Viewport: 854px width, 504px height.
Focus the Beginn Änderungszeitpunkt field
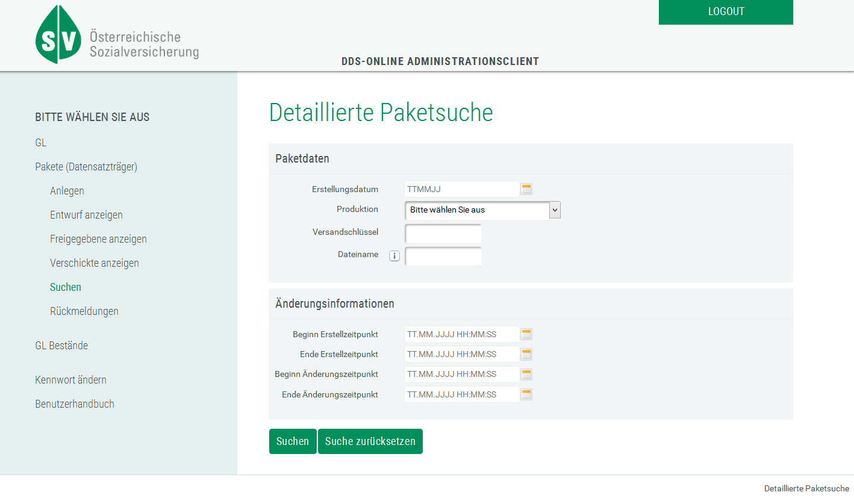[x=462, y=375]
